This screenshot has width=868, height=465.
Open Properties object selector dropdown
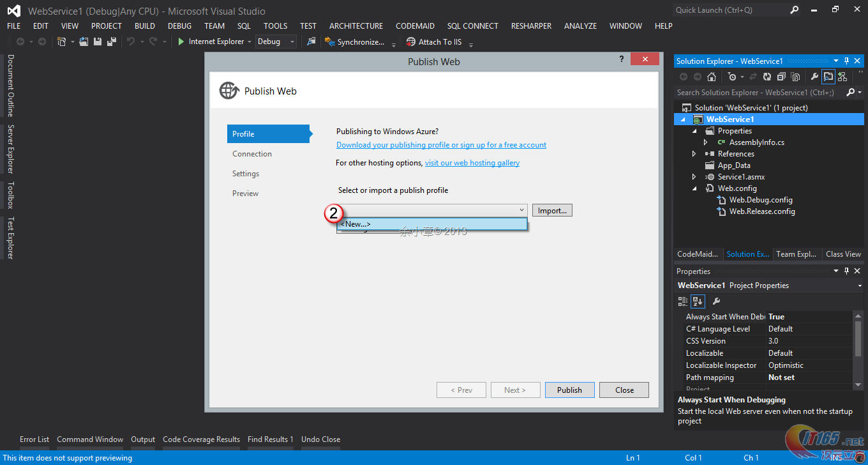coord(860,286)
